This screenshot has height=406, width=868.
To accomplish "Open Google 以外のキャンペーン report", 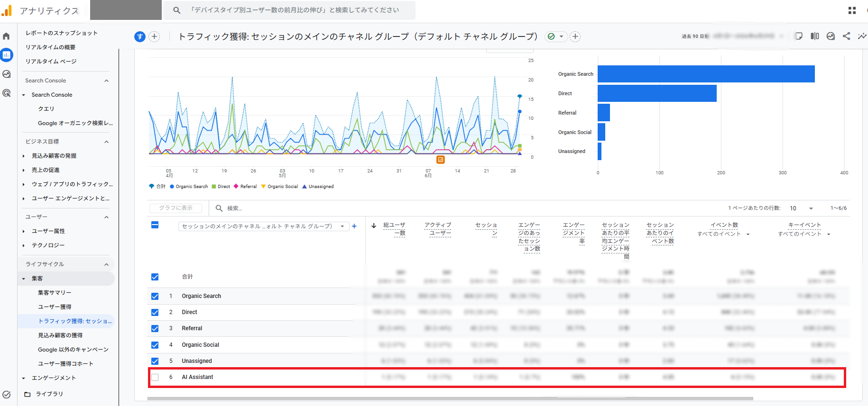I will [73, 349].
